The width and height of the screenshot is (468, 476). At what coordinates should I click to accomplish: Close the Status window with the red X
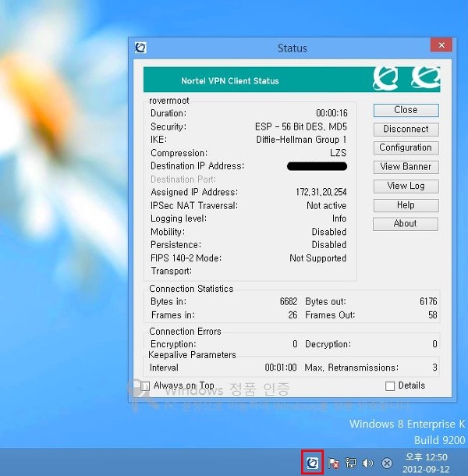point(441,45)
